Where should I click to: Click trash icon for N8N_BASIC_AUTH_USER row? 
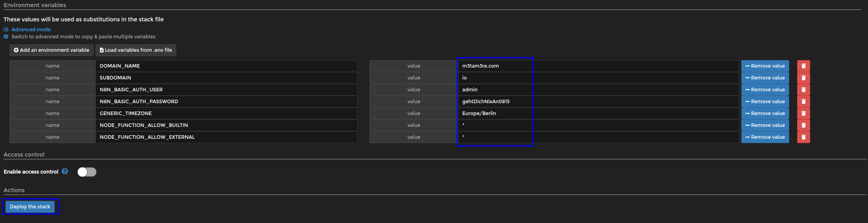point(803,90)
